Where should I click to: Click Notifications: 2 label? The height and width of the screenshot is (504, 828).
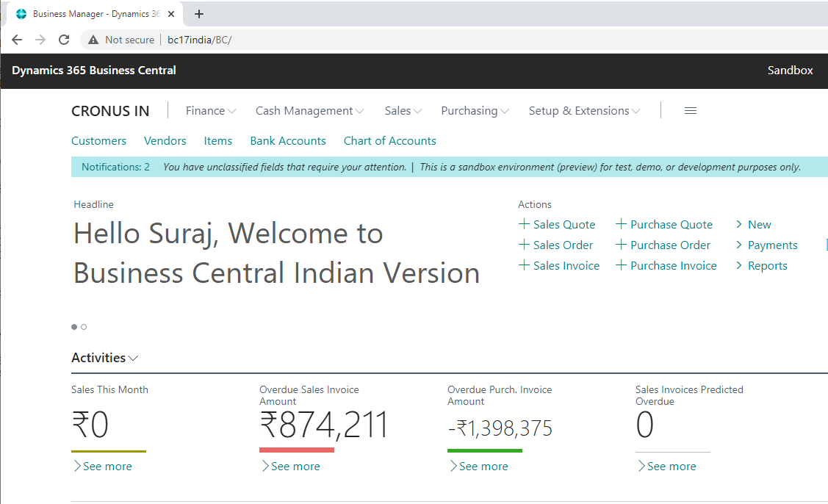tap(115, 167)
